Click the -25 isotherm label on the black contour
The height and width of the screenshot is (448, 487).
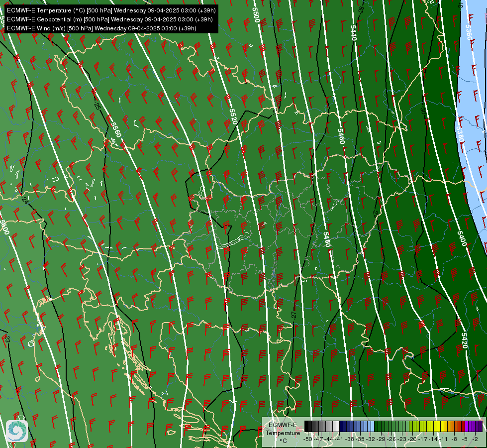coord(97,106)
